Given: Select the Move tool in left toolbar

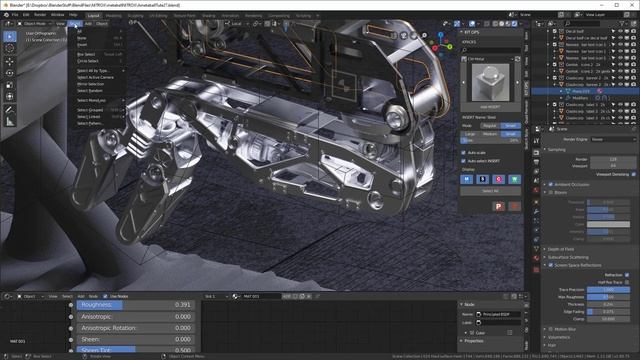Looking at the screenshot, I should (x=10, y=61).
